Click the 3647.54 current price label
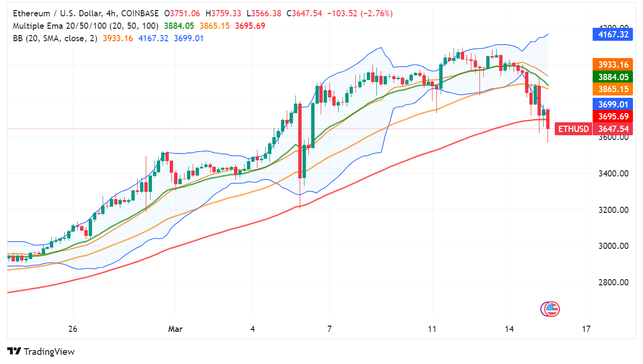 (x=613, y=129)
